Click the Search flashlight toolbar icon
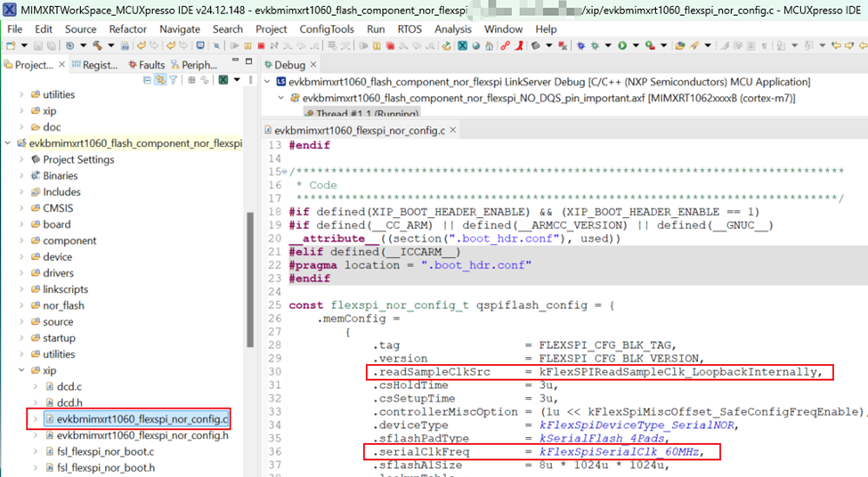This screenshot has height=477, width=868. (x=694, y=46)
